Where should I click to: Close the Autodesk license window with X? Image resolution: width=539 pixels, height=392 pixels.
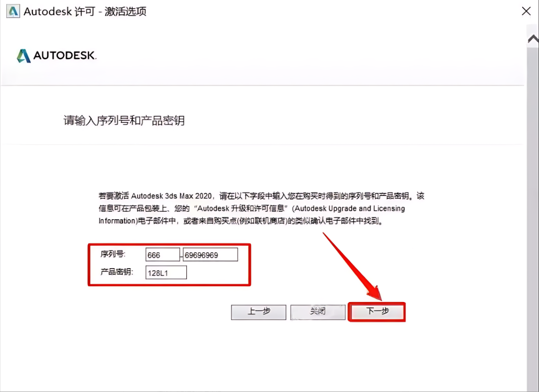526,11
